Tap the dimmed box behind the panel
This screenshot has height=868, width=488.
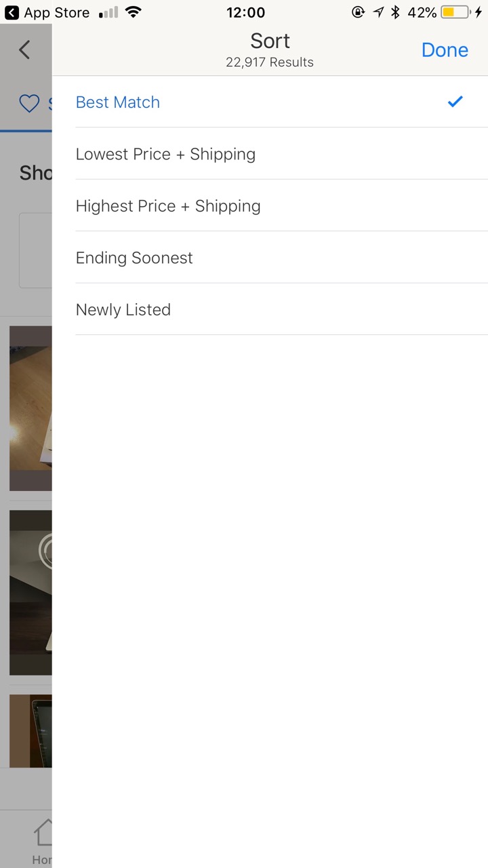click(x=35, y=250)
